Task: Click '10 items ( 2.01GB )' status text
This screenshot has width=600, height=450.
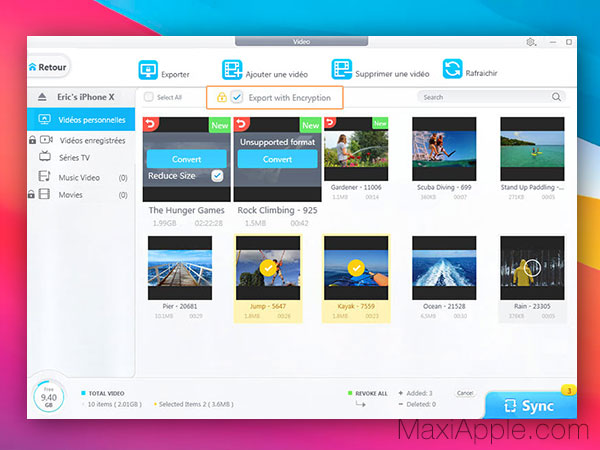Action: tap(114, 404)
